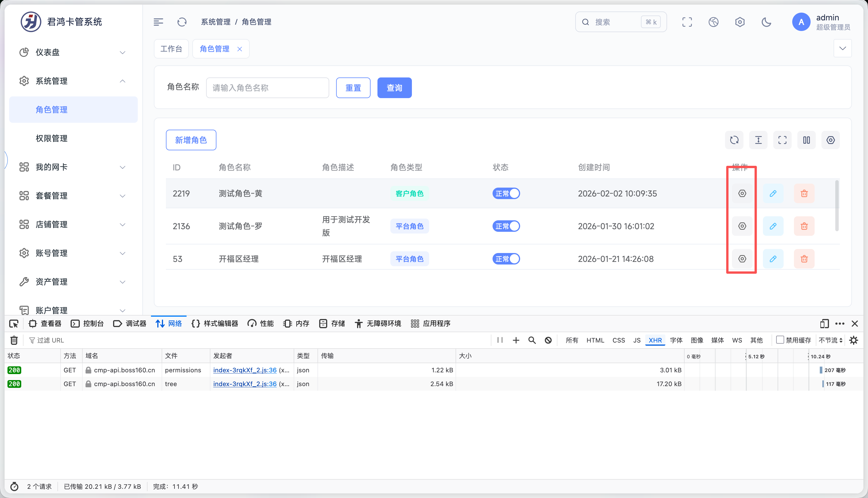
Task: Click the dark mode moon icon
Action: (766, 22)
